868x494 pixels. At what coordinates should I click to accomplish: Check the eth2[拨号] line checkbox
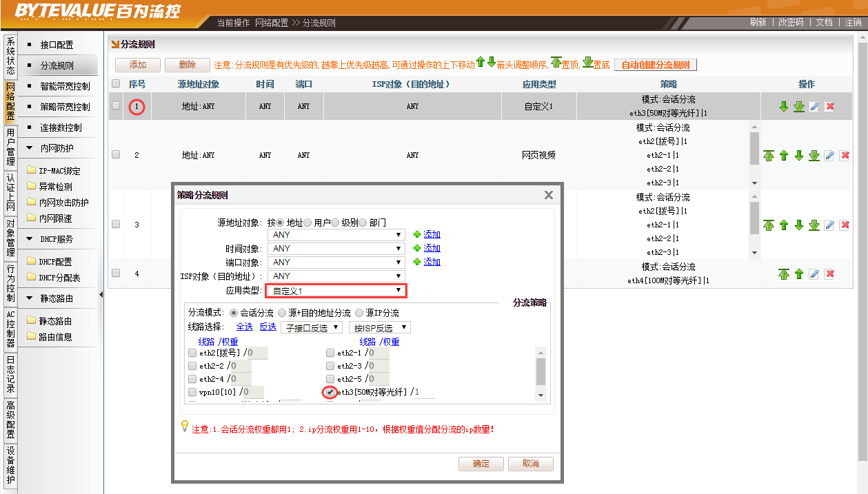click(x=192, y=353)
